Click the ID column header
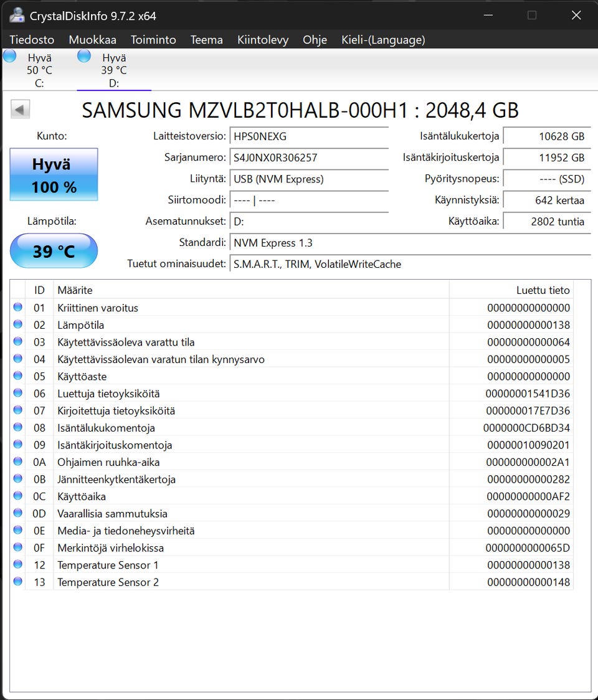 pyautogui.click(x=39, y=290)
